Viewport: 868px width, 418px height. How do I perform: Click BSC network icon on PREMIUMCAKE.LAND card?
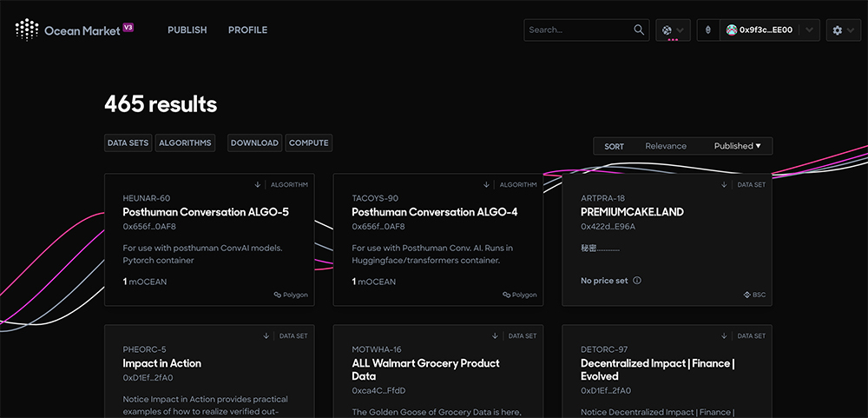tap(746, 295)
